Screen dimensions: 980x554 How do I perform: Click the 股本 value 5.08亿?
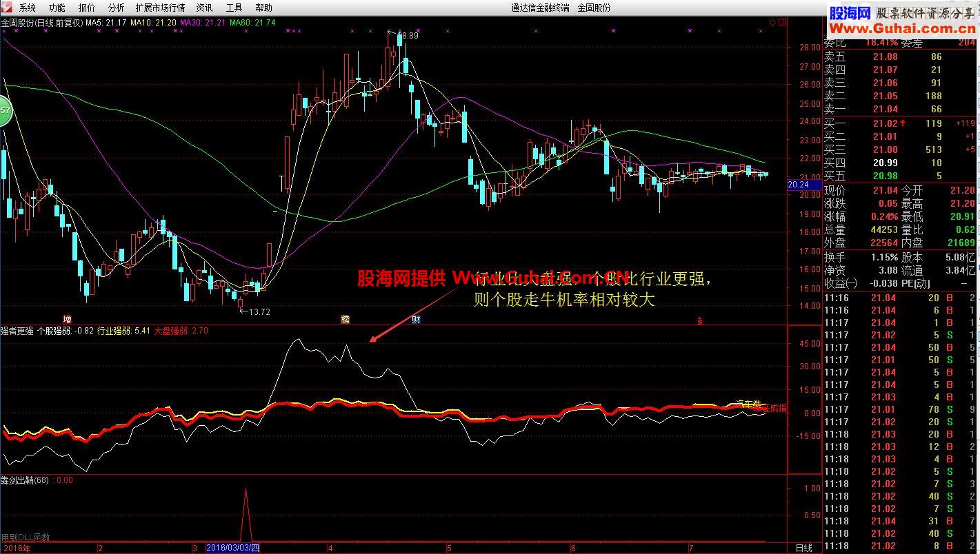click(x=960, y=257)
